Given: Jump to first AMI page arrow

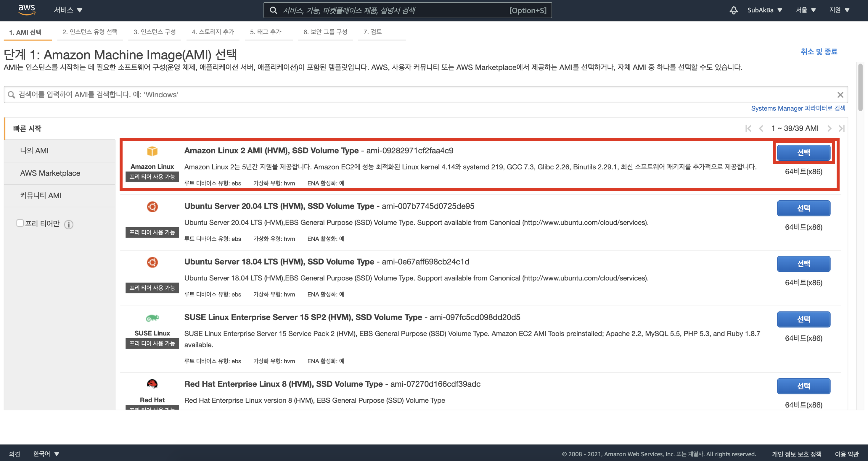Looking at the screenshot, I should click(748, 128).
